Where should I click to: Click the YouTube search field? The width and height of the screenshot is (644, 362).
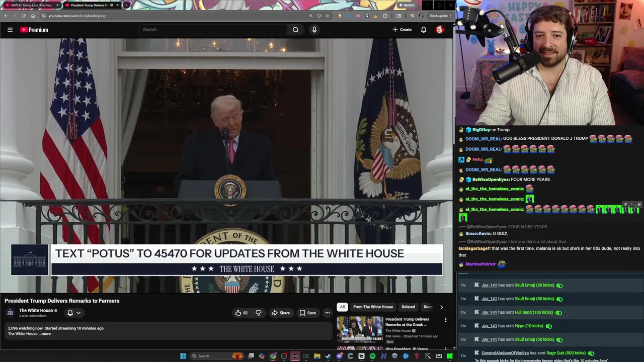tap(214, 30)
